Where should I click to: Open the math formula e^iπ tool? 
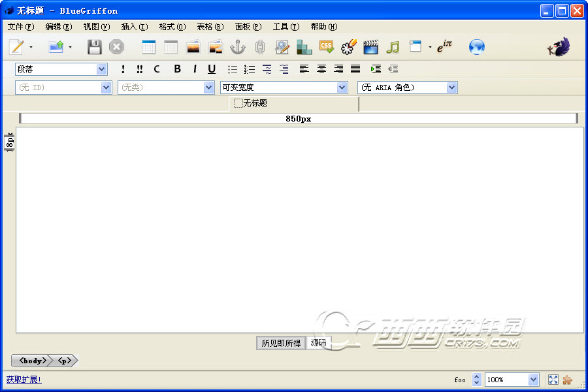click(x=445, y=46)
